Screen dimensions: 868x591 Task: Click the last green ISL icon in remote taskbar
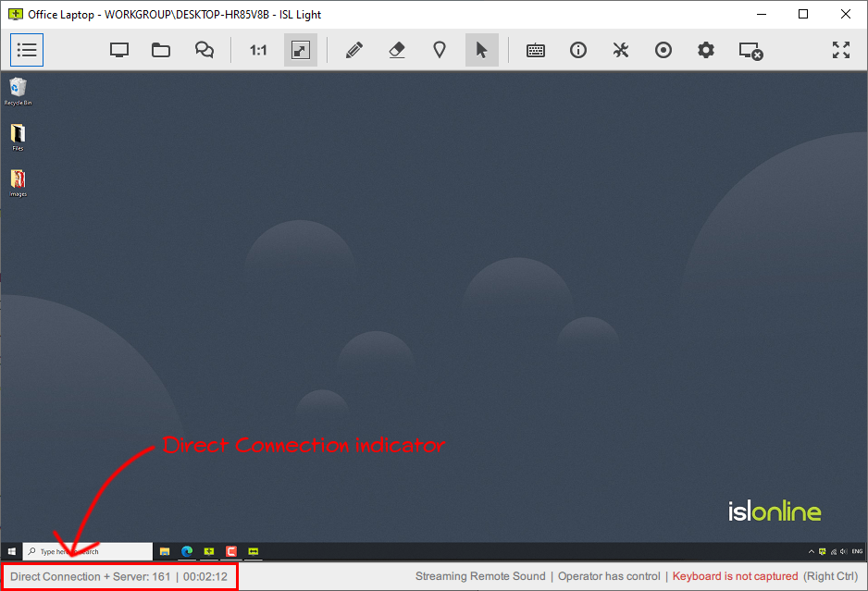click(254, 551)
